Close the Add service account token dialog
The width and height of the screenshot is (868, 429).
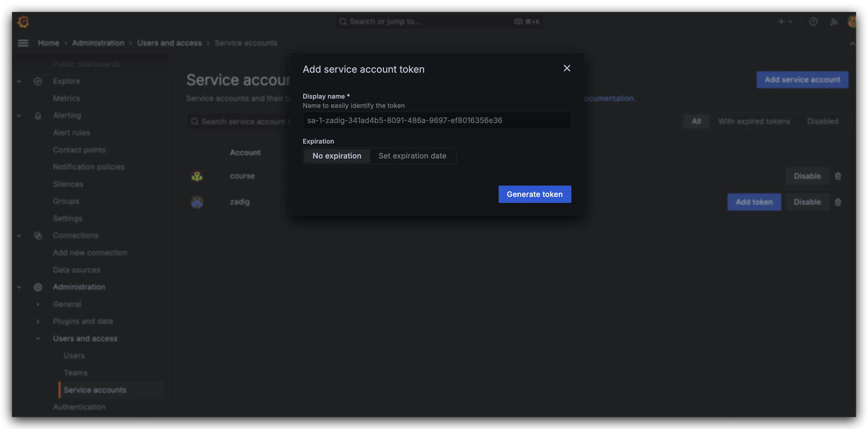pos(567,68)
